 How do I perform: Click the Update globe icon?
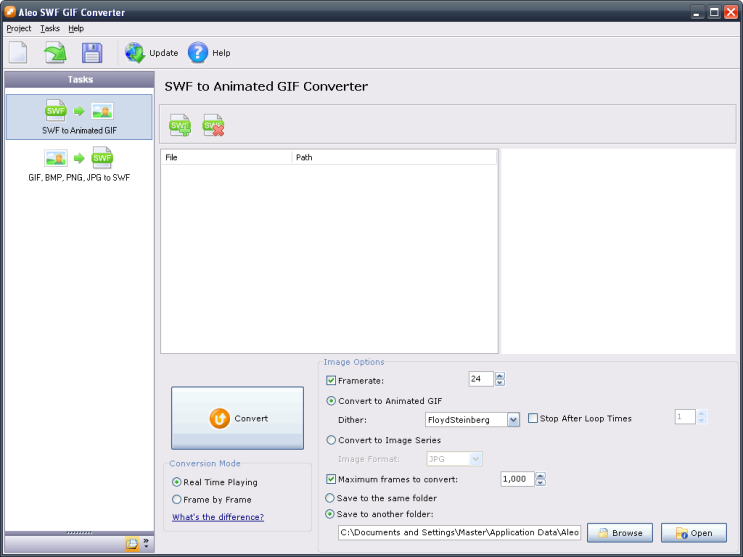(x=135, y=53)
